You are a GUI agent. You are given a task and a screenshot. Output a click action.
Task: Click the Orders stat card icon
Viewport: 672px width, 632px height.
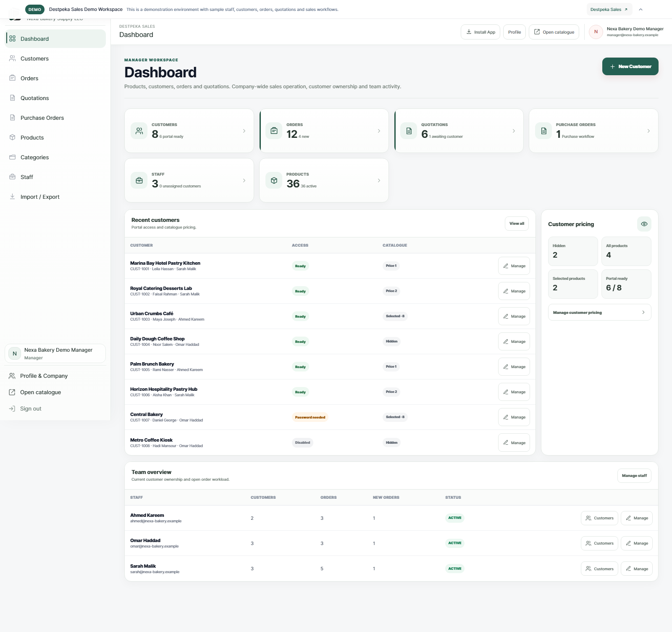coord(274,131)
